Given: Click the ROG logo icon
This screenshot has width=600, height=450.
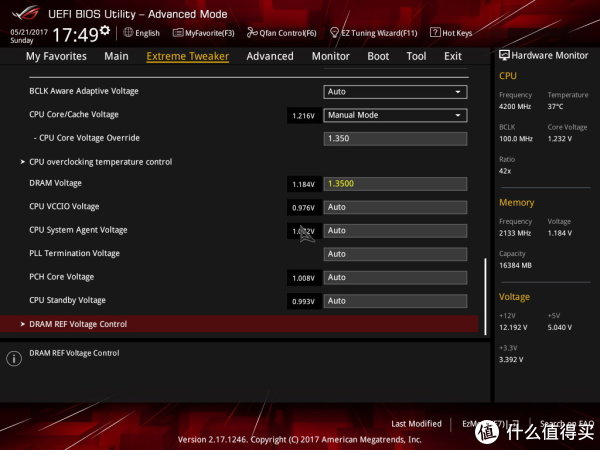Looking at the screenshot, I should pyautogui.click(x=25, y=13).
